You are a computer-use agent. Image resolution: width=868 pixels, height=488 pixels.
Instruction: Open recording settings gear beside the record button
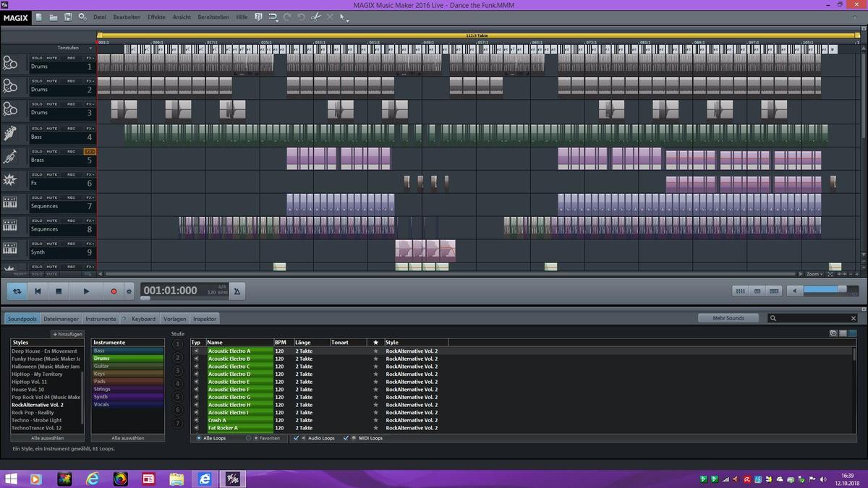[x=129, y=291]
